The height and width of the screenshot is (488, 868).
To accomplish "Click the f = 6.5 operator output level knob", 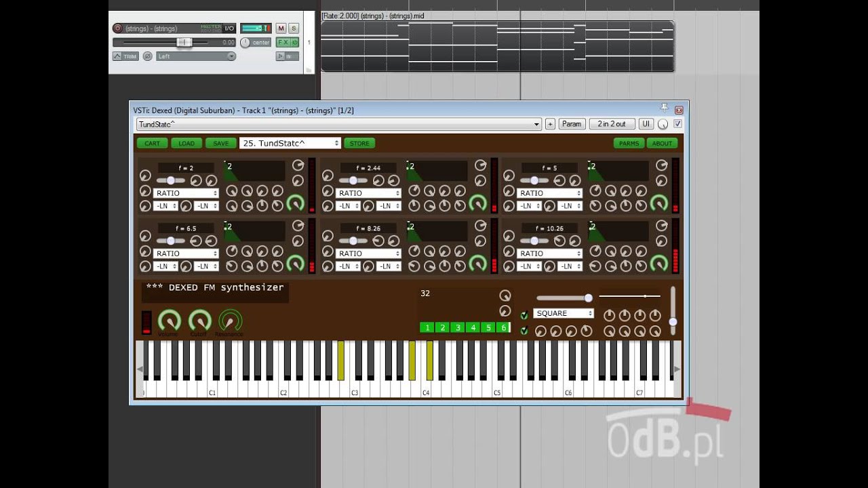I will click(295, 263).
